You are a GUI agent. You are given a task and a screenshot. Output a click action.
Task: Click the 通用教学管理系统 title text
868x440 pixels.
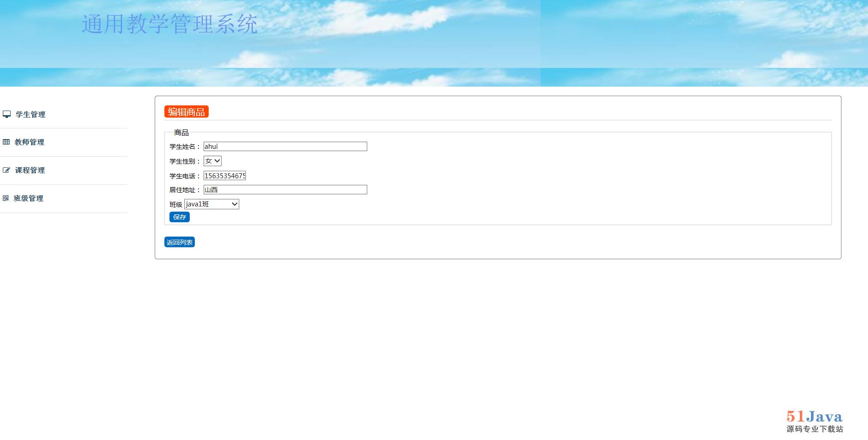170,24
